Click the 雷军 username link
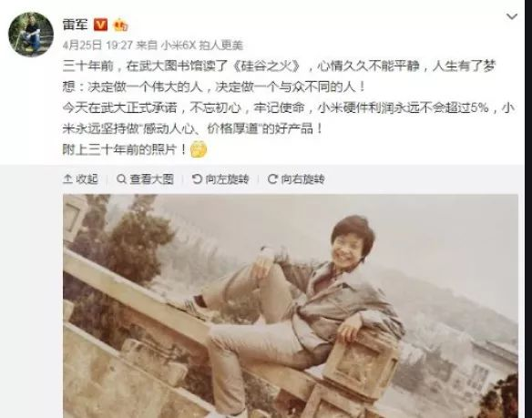Image resolution: width=532 pixels, height=418 pixels. [75, 25]
